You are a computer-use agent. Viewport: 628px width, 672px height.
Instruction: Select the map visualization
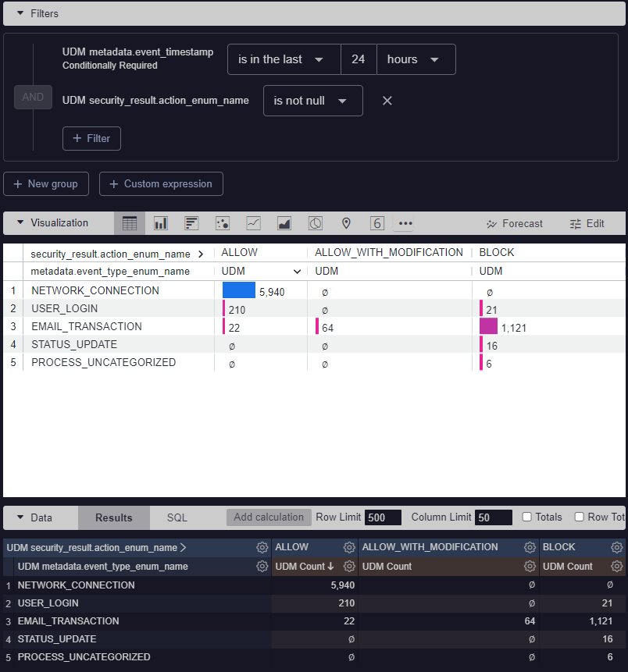pyautogui.click(x=346, y=223)
